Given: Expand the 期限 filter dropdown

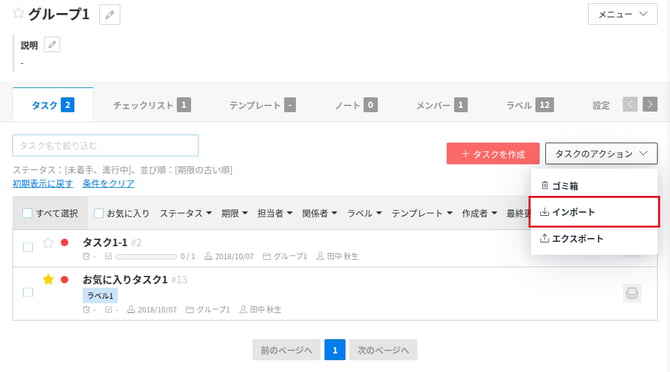Looking at the screenshot, I should [x=234, y=213].
